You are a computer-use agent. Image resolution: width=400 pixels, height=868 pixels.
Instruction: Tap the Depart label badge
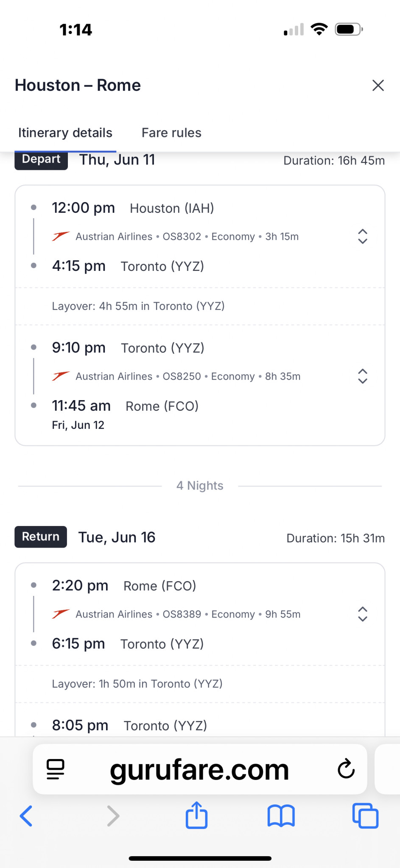pyautogui.click(x=41, y=159)
